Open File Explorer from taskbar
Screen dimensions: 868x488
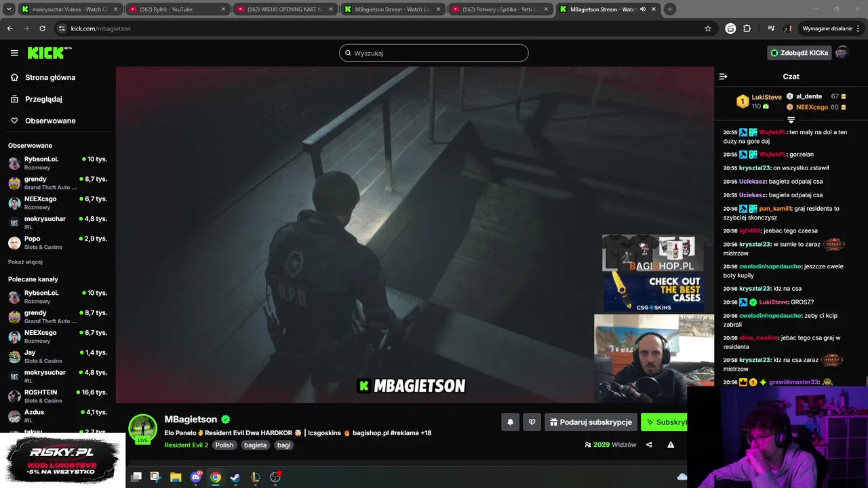click(x=176, y=477)
